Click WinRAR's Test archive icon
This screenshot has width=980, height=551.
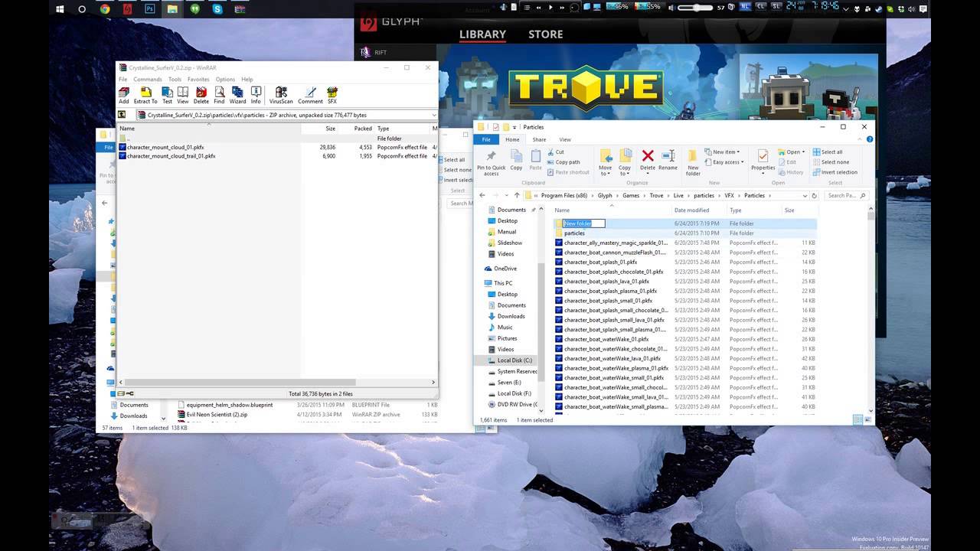click(167, 95)
